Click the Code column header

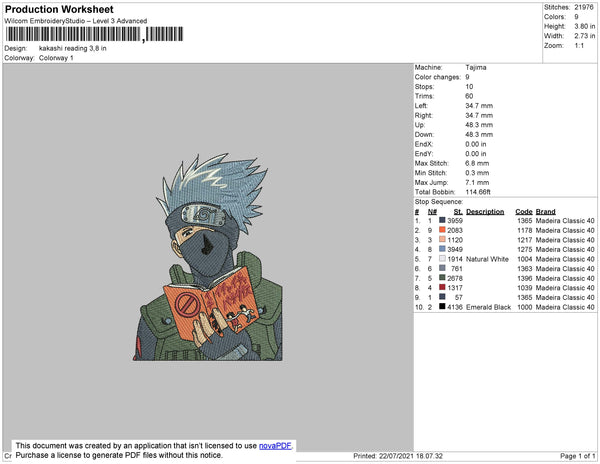(x=523, y=212)
